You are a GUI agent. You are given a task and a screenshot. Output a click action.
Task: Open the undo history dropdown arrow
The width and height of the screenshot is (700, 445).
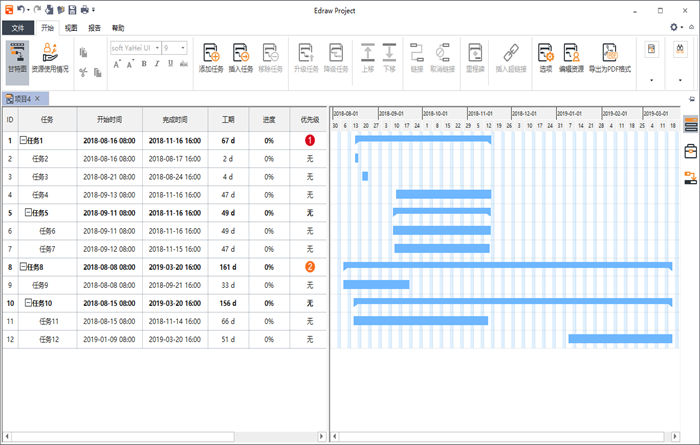click(x=29, y=10)
